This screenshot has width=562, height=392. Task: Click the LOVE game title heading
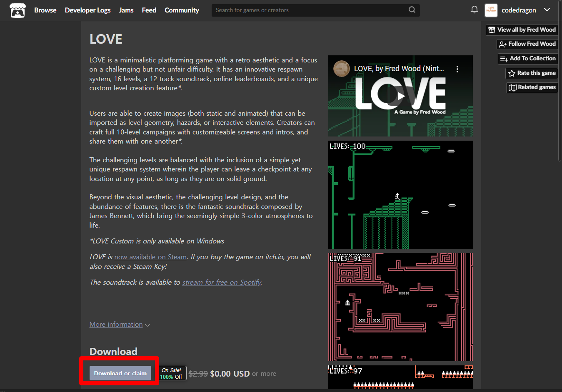tap(106, 39)
